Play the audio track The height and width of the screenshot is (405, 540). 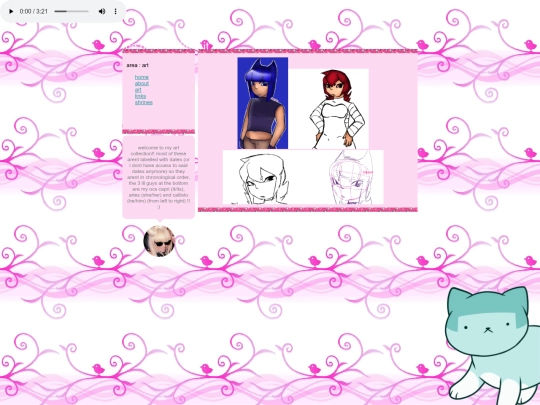click(11, 11)
